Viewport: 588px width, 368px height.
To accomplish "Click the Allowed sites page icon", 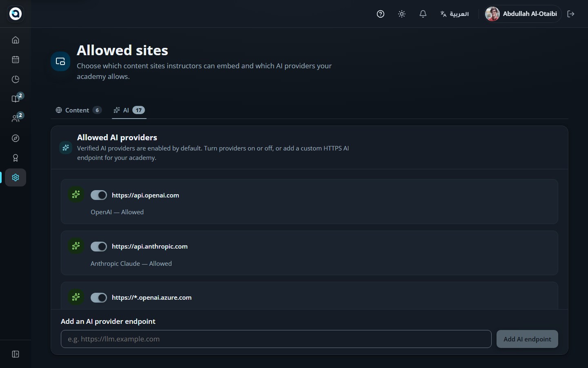I will coord(60,61).
